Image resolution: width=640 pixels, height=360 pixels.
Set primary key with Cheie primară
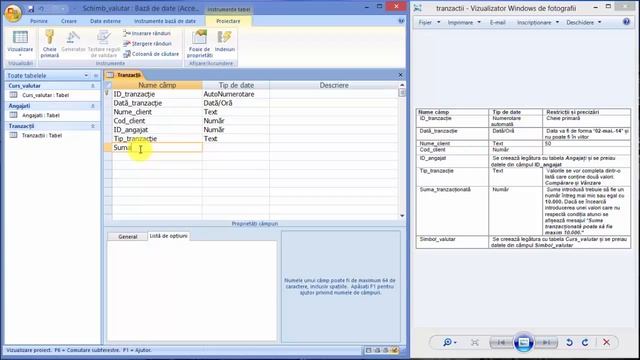point(50,44)
